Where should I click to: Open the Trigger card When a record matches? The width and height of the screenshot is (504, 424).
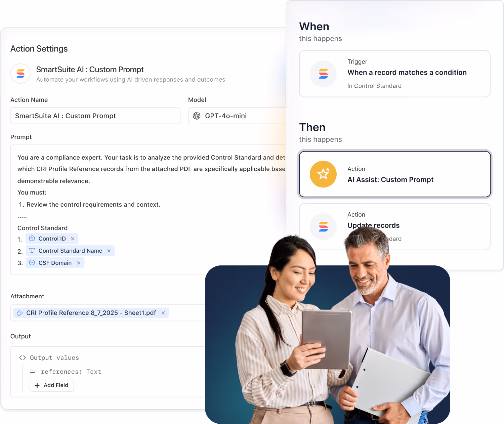[395, 74]
